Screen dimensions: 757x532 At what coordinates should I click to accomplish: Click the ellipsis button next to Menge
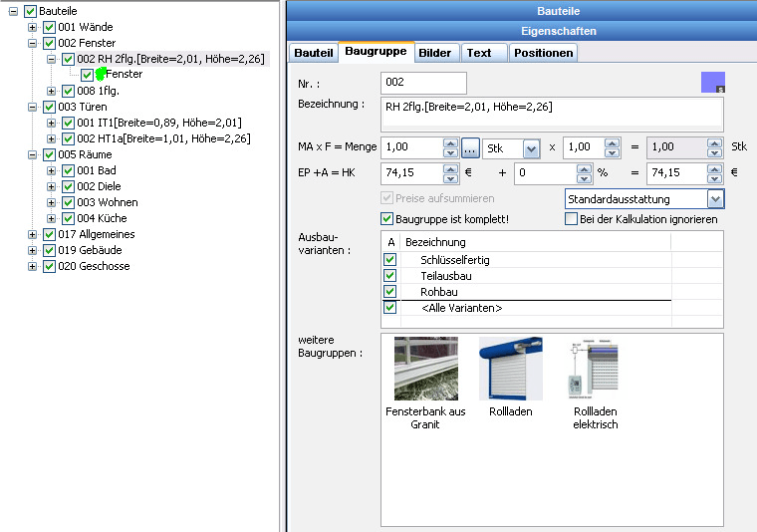[x=471, y=147]
